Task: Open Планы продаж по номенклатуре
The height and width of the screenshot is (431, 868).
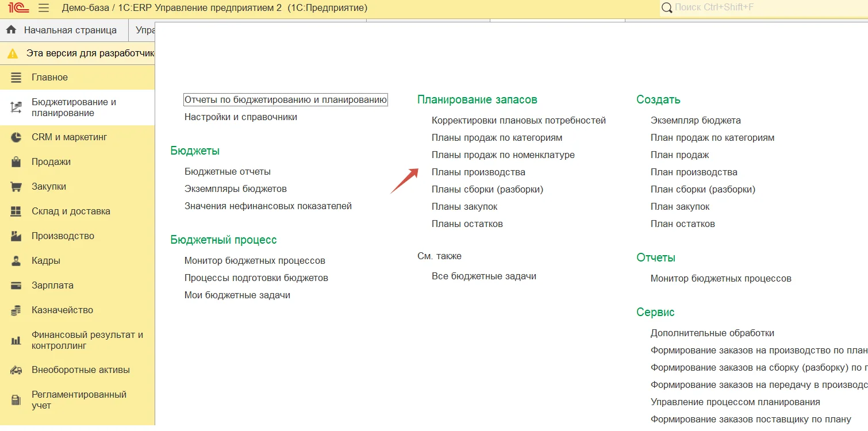Action: [x=503, y=155]
